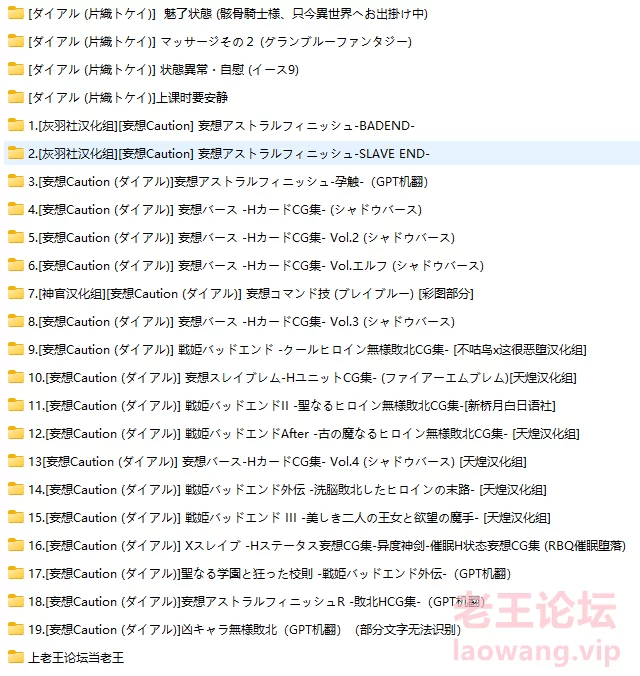
Task: Select folder name containing 魅了状態
Action: tap(228, 14)
